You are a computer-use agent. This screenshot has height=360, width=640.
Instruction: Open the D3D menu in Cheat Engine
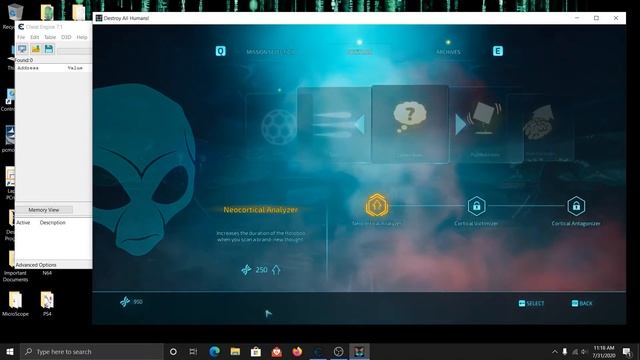pyautogui.click(x=66, y=37)
